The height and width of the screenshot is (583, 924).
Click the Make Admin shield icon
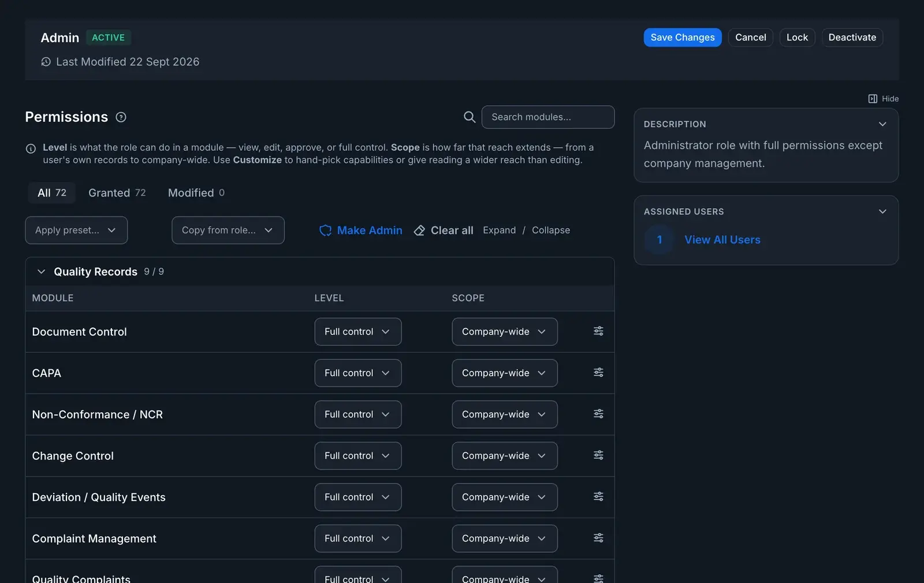[325, 231]
